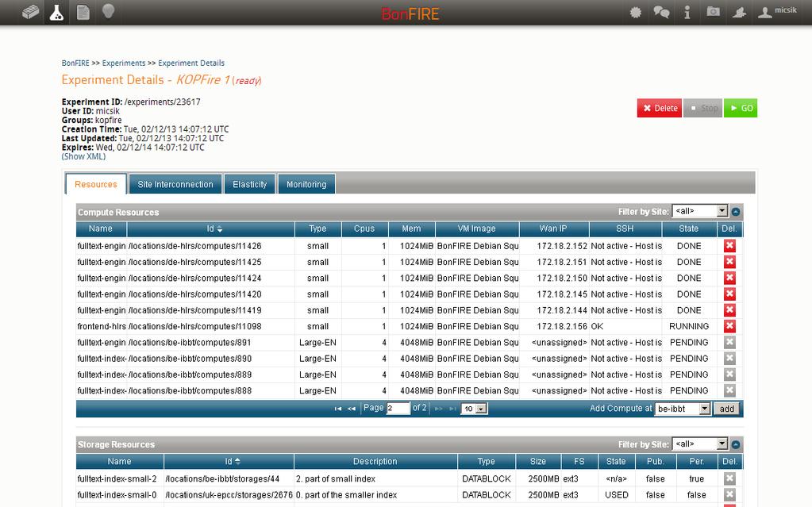Collapse the Storage Resources panel

point(736,444)
